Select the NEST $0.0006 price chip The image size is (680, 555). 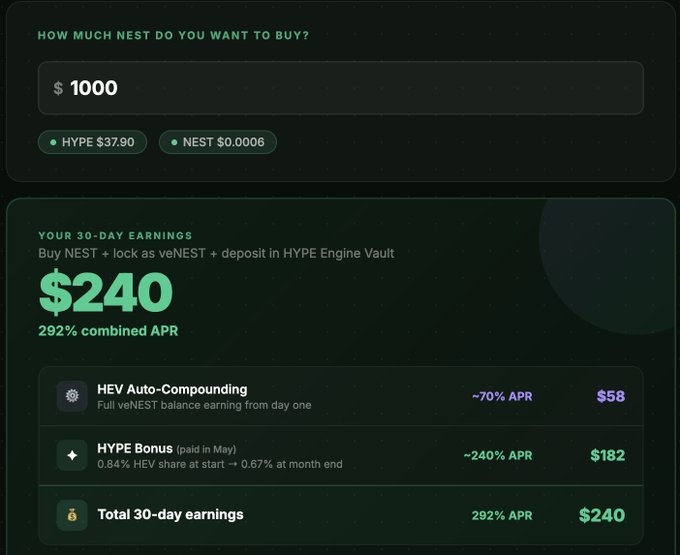[217, 143]
